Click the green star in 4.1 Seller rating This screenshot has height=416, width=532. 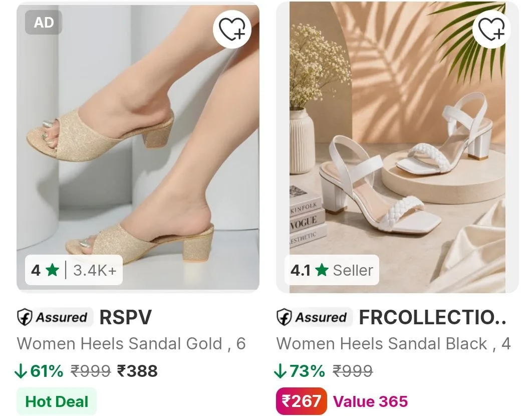pos(322,270)
